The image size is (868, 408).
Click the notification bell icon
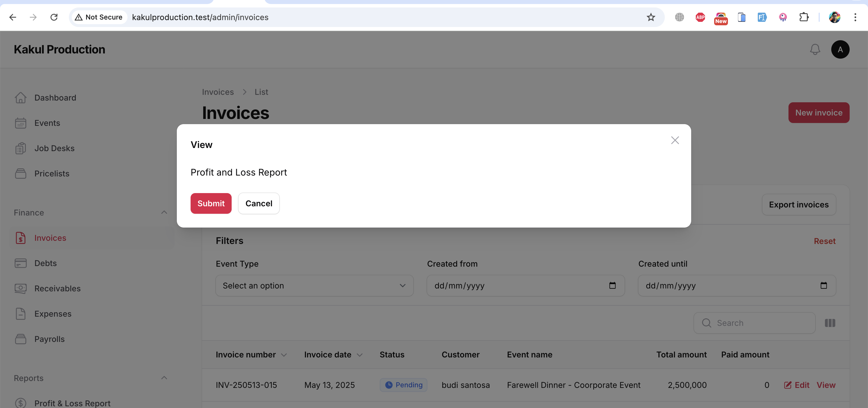[815, 50]
